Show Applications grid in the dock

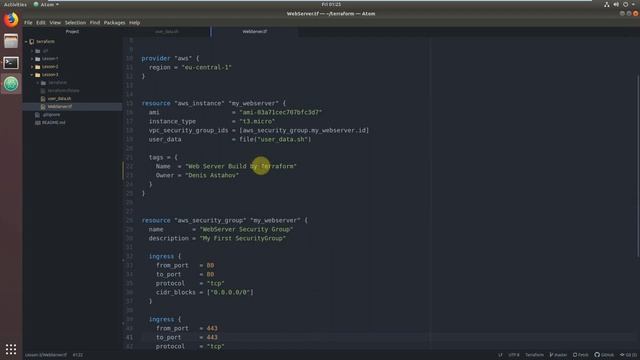pos(11,349)
